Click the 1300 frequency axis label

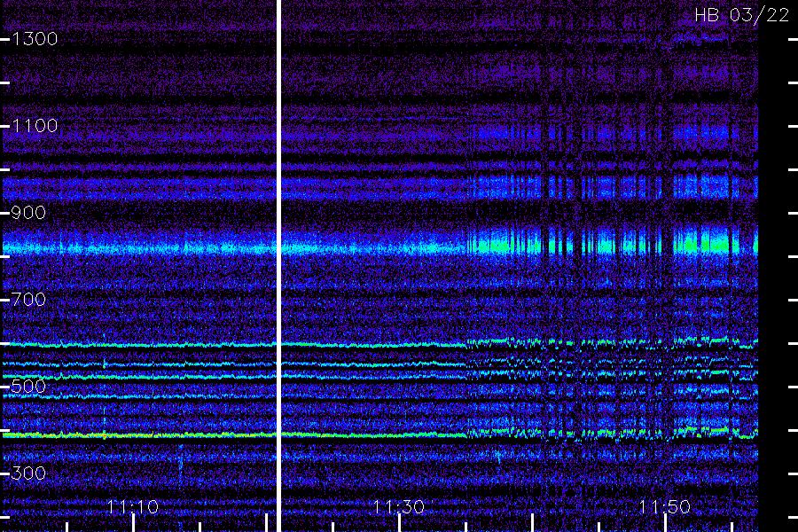(35, 39)
